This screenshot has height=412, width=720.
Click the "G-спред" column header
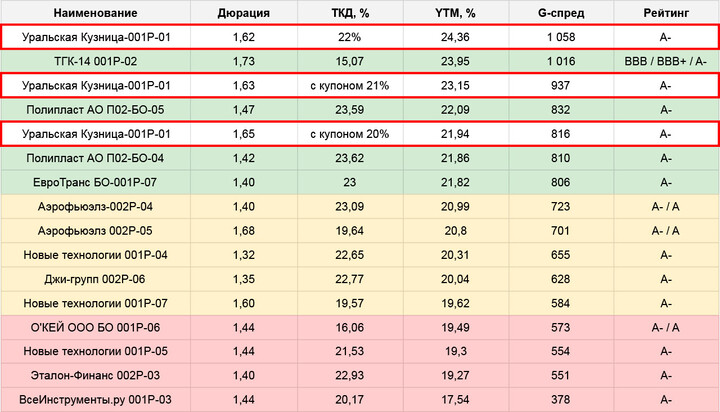(561, 13)
